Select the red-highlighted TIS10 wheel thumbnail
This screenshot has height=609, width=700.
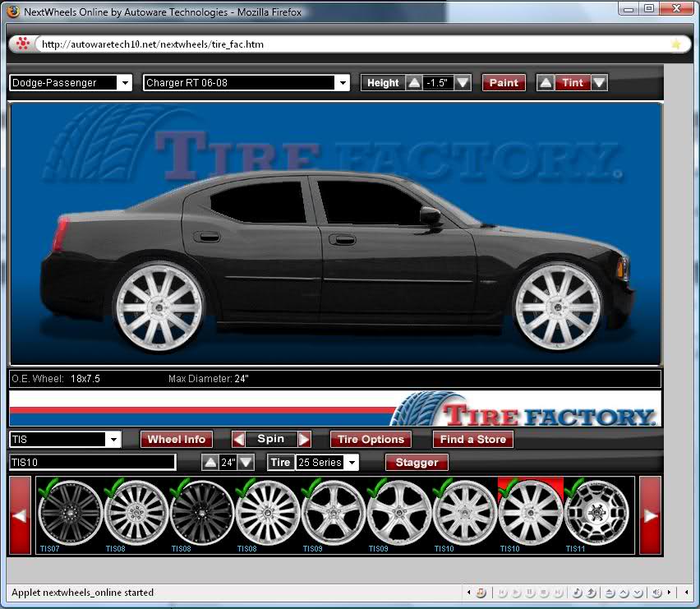point(531,513)
